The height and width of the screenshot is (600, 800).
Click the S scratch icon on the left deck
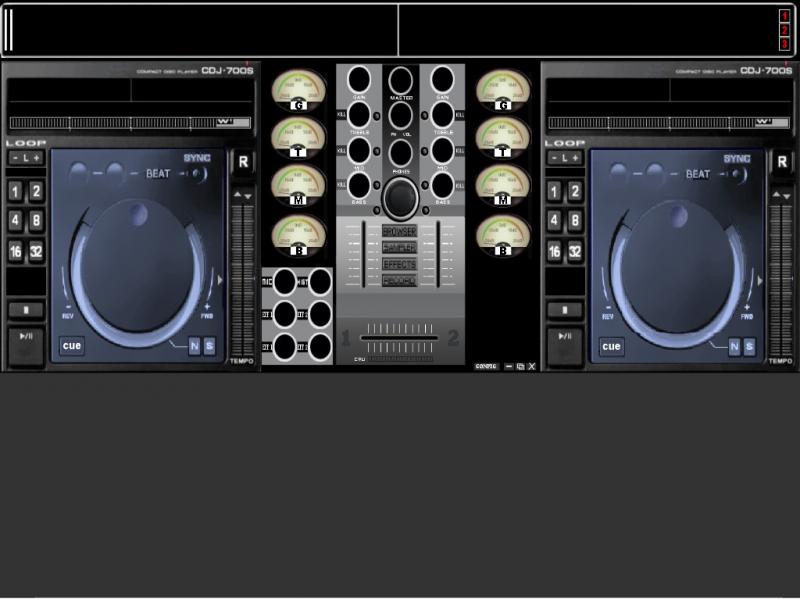click(210, 345)
